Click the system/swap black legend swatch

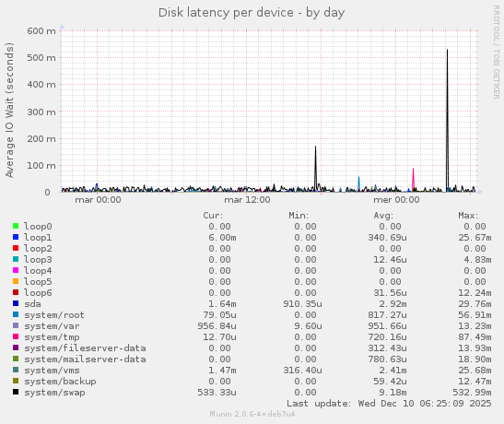click(16, 392)
